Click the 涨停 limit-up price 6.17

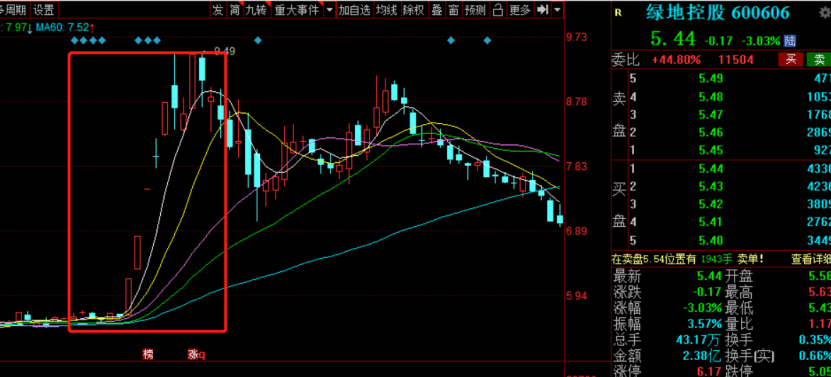click(710, 371)
